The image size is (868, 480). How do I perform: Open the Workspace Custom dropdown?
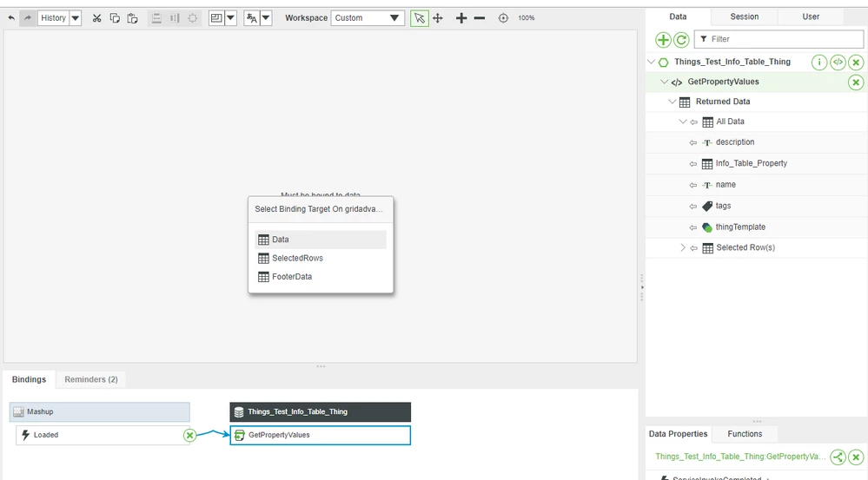(x=368, y=17)
